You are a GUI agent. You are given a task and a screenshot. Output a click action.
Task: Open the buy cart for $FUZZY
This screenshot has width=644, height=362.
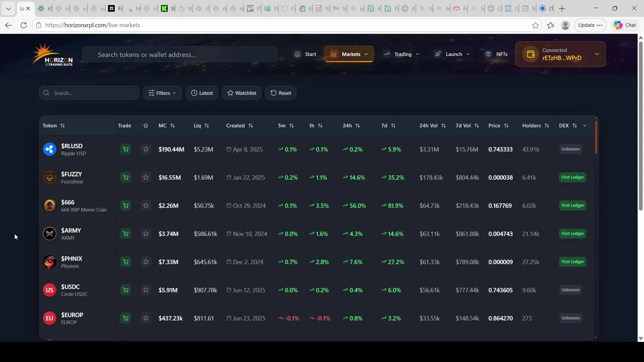(125, 177)
